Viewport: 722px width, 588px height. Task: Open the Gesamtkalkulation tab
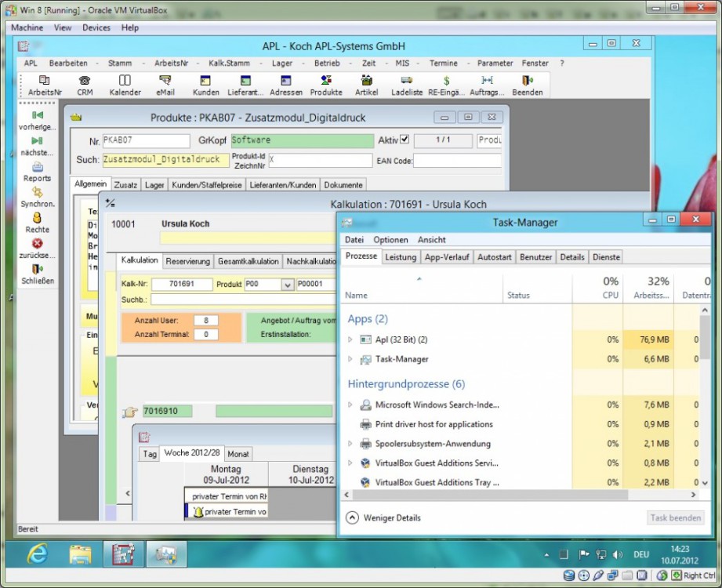tap(249, 262)
